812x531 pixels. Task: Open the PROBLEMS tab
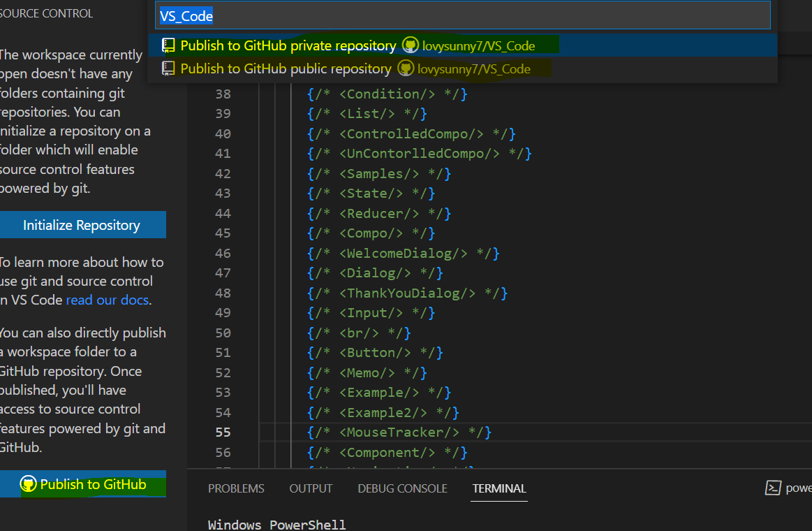tap(236, 488)
